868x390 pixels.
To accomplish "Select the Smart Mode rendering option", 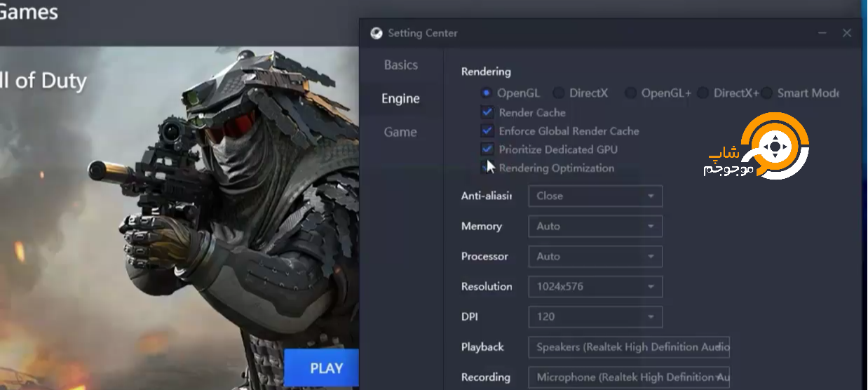I will [766, 93].
